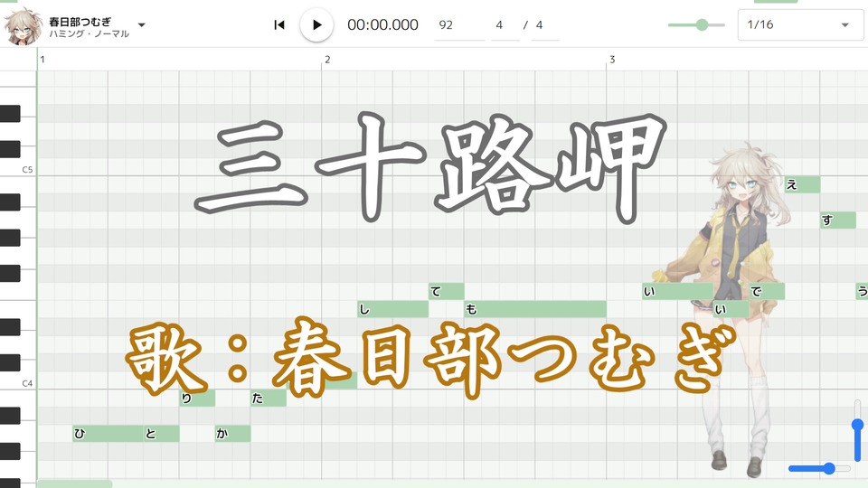868x488 pixels.
Task: Open the 1/16 snap quantize dropdown
Action: click(x=800, y=25)
